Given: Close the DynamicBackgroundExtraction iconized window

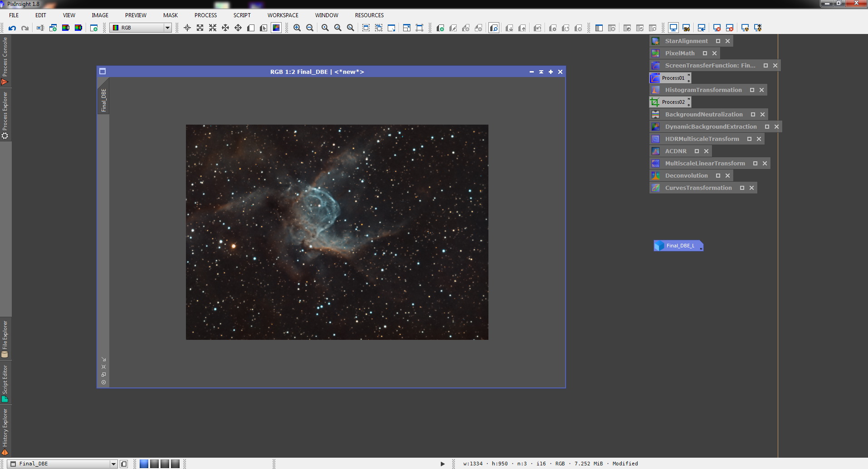Looking at the screenshot, I should pyautogui.click(x=776, y=126).
